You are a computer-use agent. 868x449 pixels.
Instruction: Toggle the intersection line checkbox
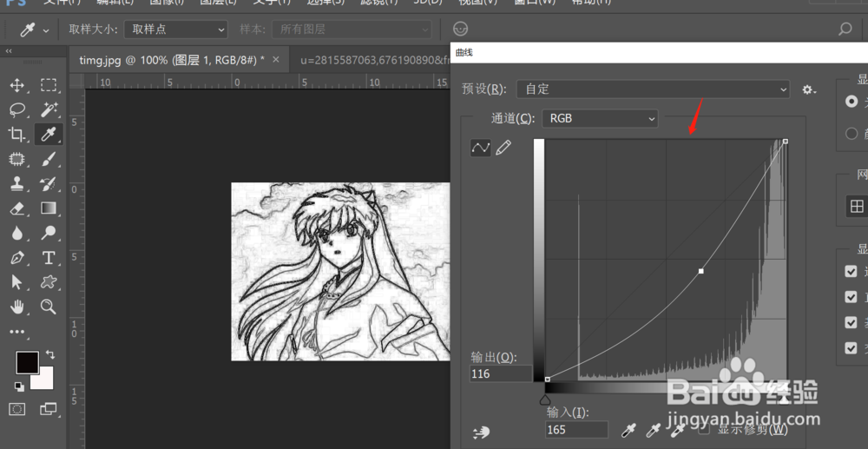851,347
